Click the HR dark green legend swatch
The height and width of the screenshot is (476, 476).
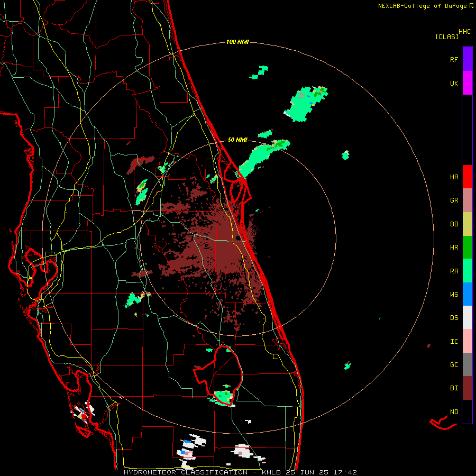coord(467,248)
